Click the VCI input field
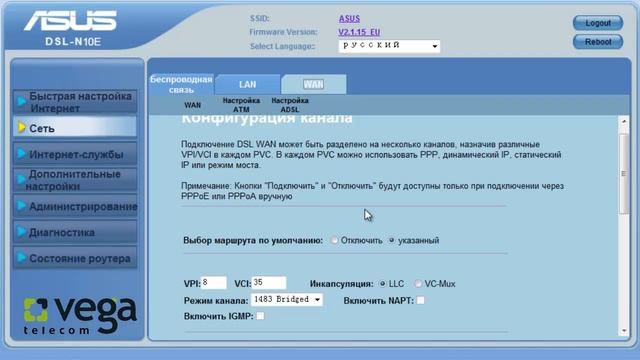The height and width of the screenshot is (360, 640). pyautogui.click(x=269, y=282)
